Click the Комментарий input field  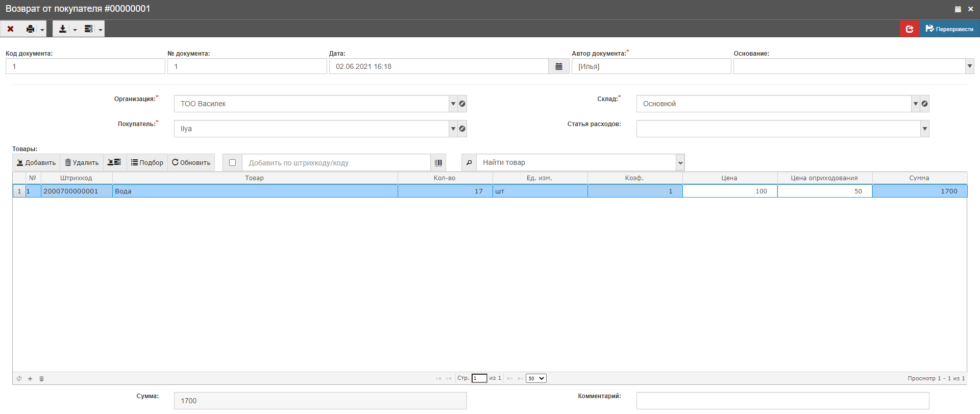click(x=782, y=401)
